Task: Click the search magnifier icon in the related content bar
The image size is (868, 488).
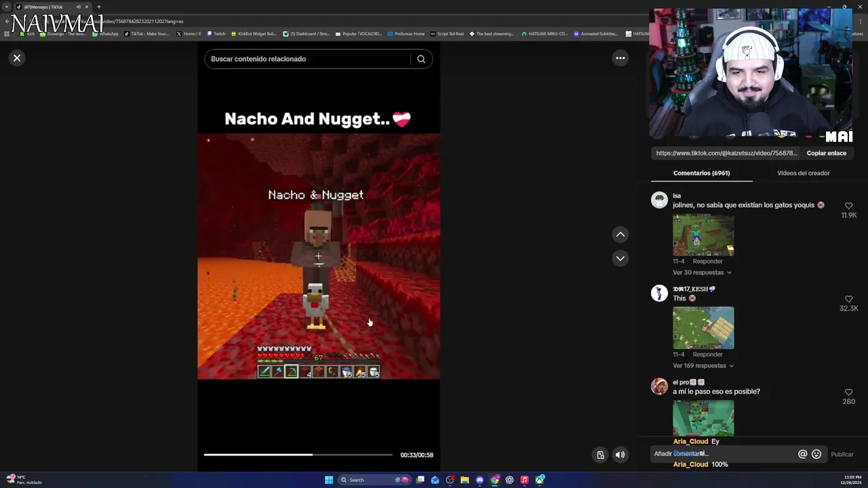Action: 421,59
